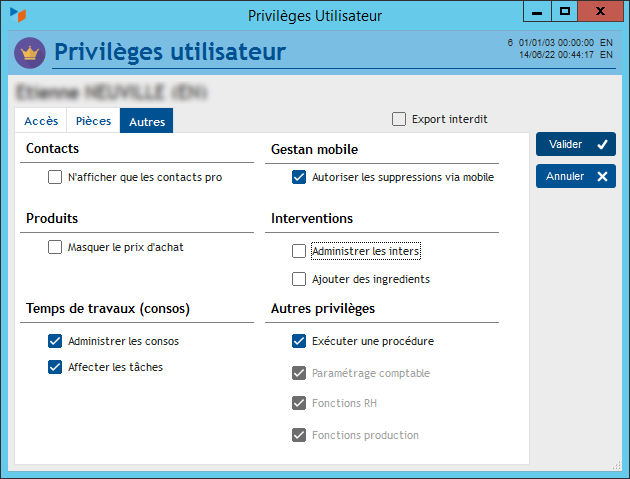Uncheck Autoriser les suppressions via mobile
Image resolution: width=630 pixels, height=479 pixels.
click(x=299, y=178)
